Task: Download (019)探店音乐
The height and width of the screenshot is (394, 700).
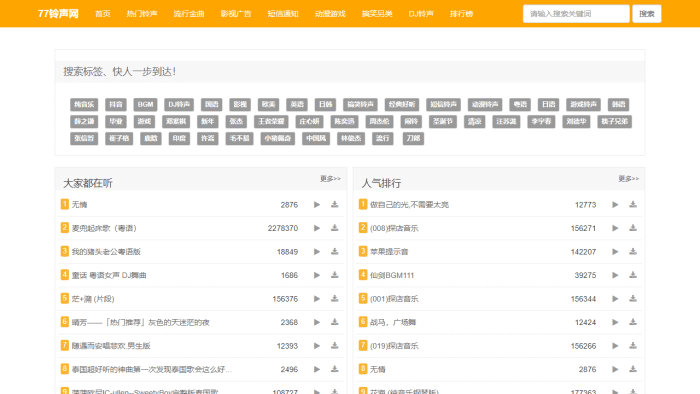Action: (x=633, y=346)
